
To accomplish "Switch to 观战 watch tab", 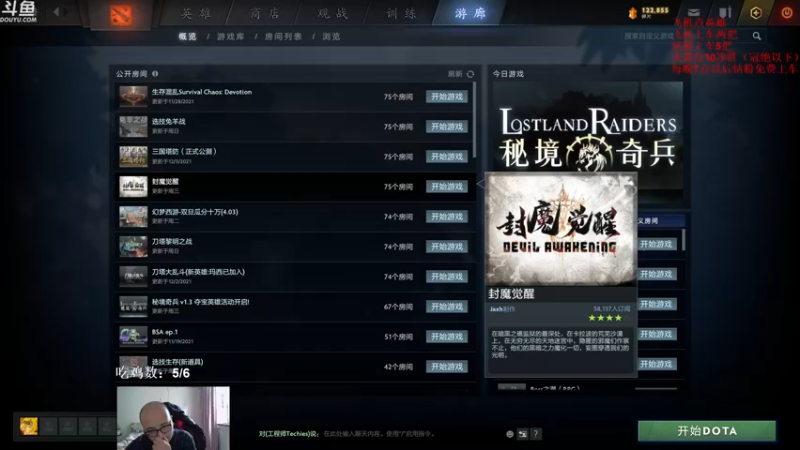I will [333, 13].
